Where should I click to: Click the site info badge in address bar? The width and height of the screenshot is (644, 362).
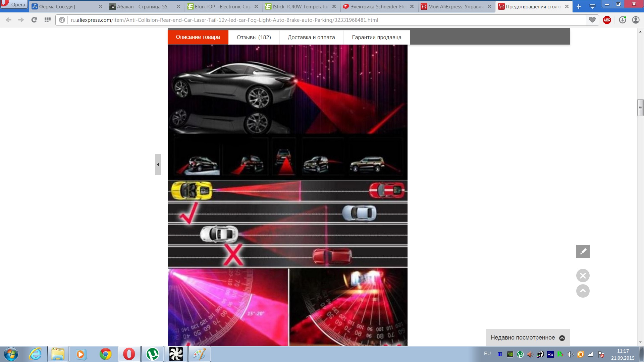62,20
